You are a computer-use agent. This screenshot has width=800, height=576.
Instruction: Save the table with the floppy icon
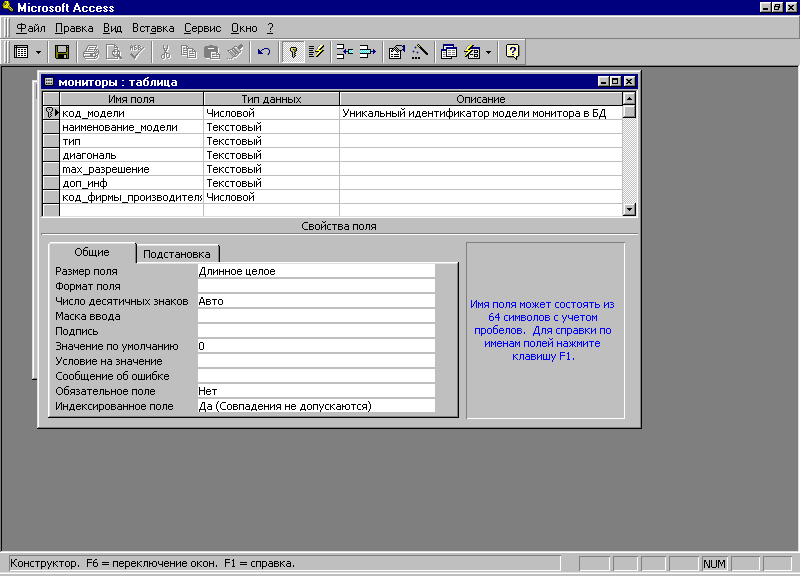tap(62, 52)
